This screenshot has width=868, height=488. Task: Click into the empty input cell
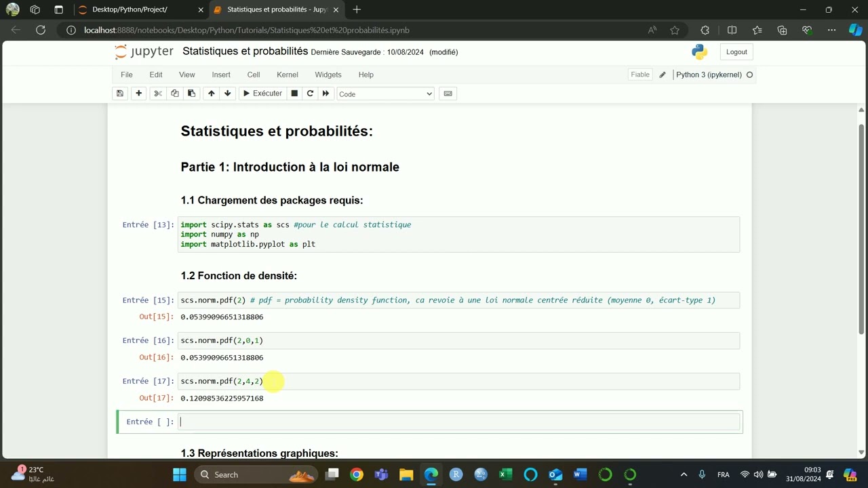point(458,422)
